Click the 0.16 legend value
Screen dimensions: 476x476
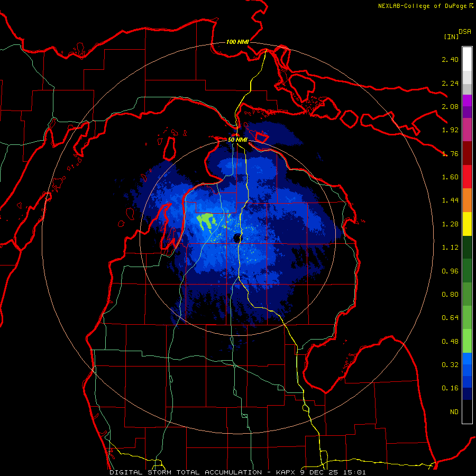[x=450, y=388]
